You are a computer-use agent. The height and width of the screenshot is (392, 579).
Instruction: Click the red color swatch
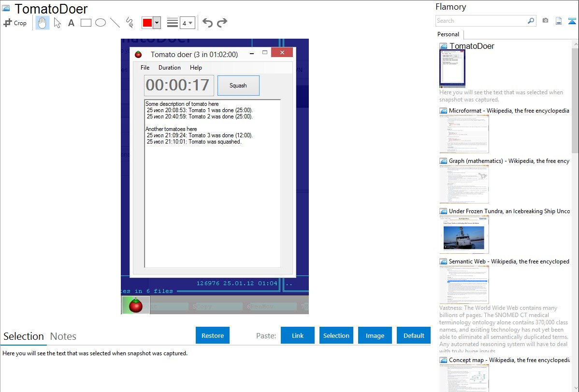[147, 23]
